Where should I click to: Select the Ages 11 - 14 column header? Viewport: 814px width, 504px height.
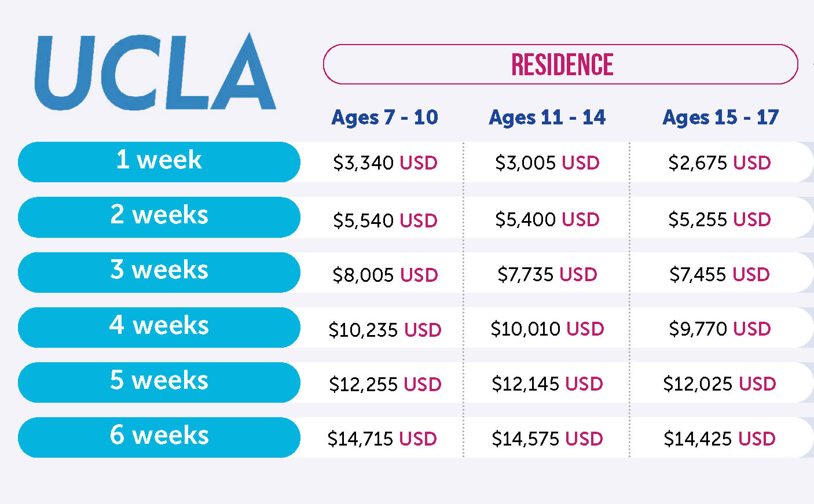(547, 117)
